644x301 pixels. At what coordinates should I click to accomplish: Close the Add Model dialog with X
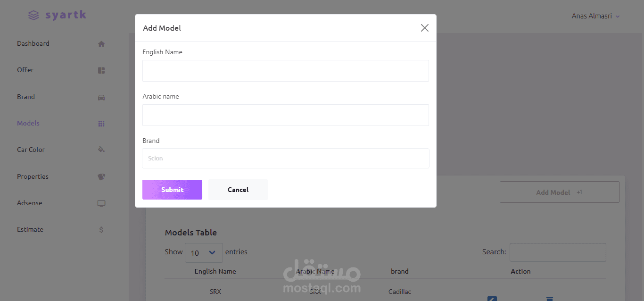425,28
